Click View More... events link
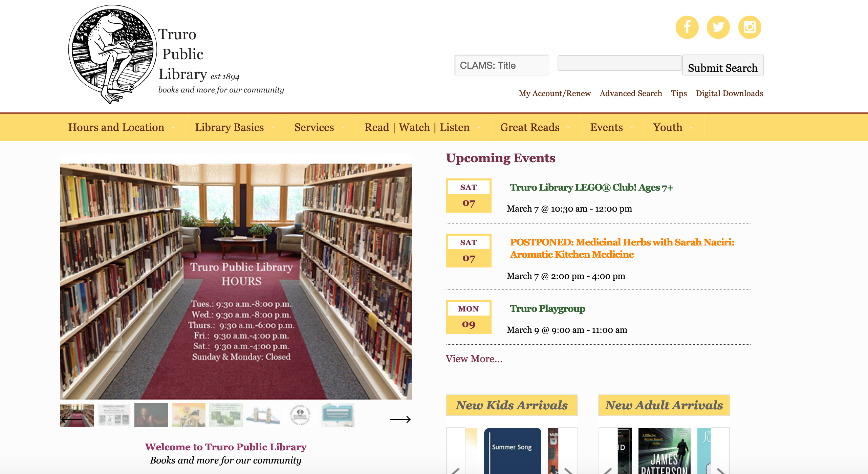The width and height of the screenshot is (868, 474). point(474,359)
